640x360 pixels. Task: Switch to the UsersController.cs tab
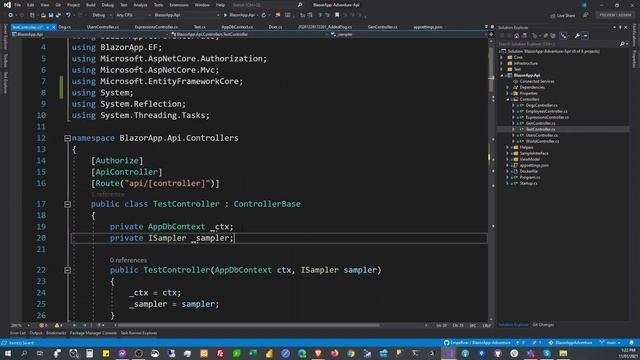(x=102, y=27)
